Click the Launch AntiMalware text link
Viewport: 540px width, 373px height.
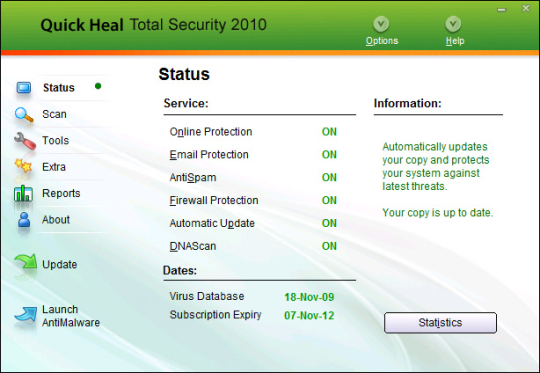click(71, 316)
